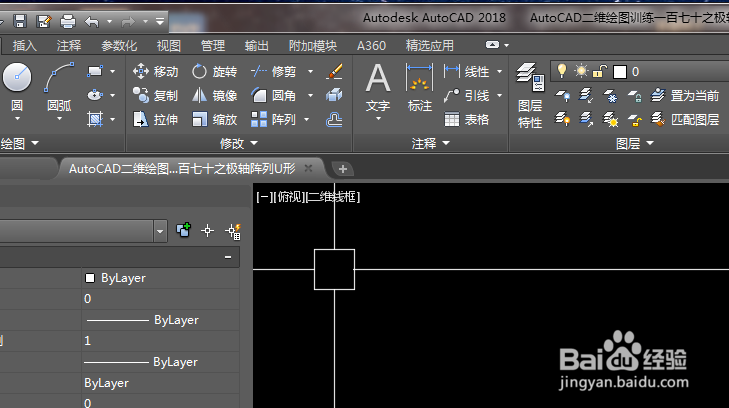Click the layer 0 white color swatch
This screenshot has height=408, width=729.
point(620,72)
